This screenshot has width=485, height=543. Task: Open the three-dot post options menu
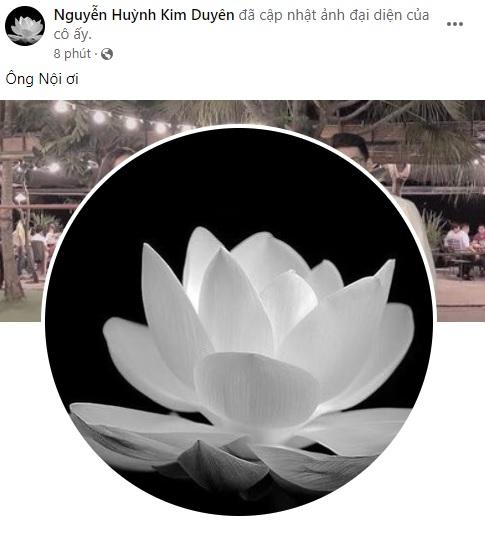(x=455, y=24)
